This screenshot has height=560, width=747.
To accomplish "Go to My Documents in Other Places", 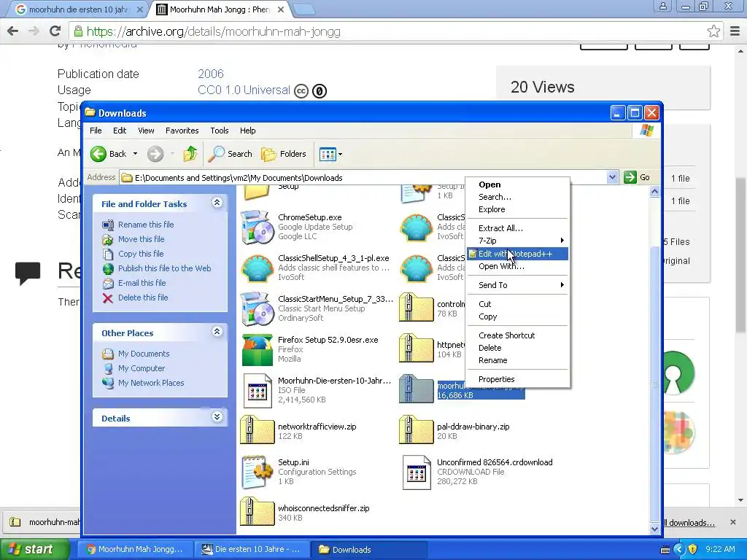I will click(x=144, y=354).
